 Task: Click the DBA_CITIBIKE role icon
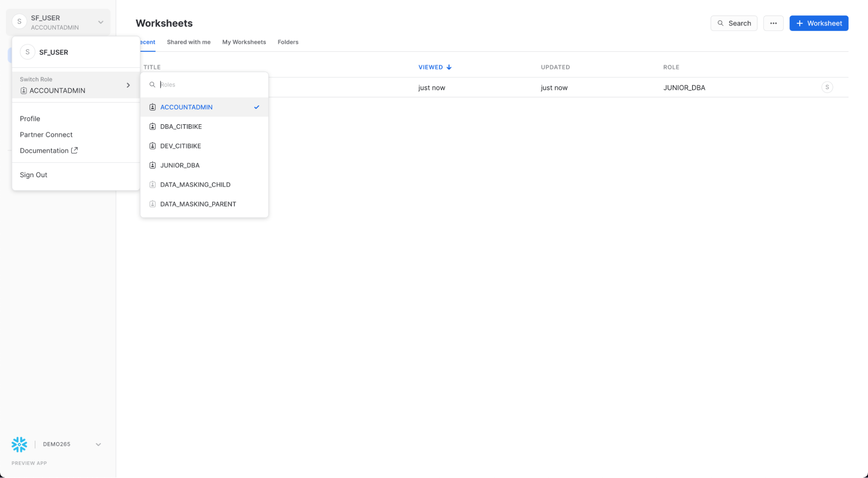pos(152,126)
